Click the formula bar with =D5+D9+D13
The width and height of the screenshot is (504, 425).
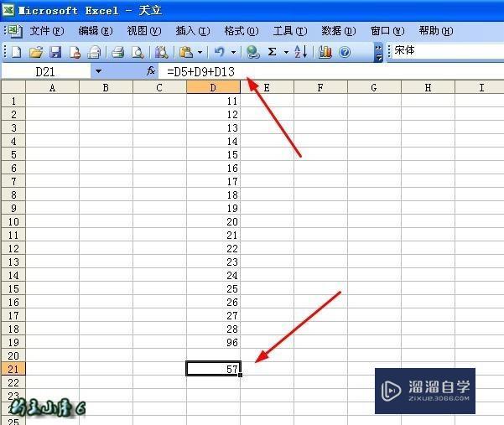coord(331,71)
